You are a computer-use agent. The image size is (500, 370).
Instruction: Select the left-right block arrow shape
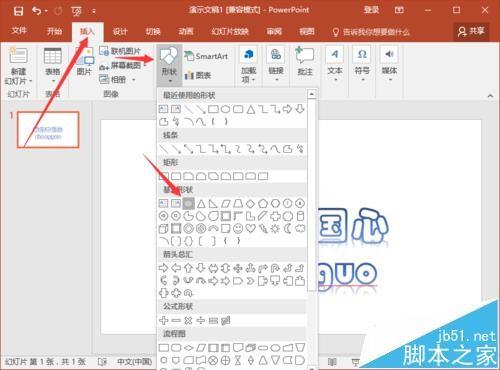pyautogui.click(x=213, y=268)
